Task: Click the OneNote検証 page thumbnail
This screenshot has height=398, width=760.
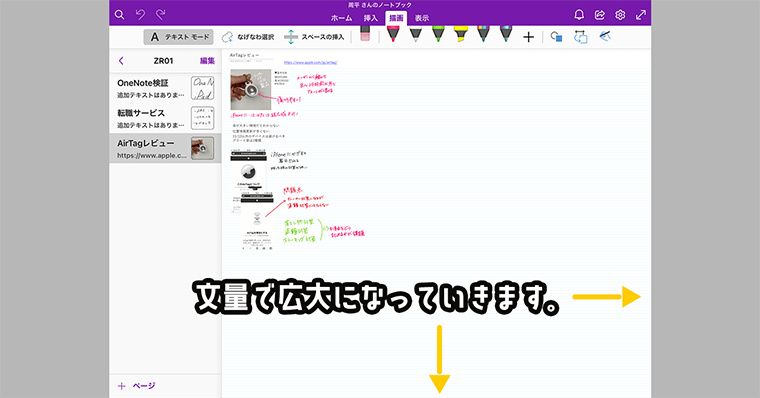Action: [x=202, y=88]
